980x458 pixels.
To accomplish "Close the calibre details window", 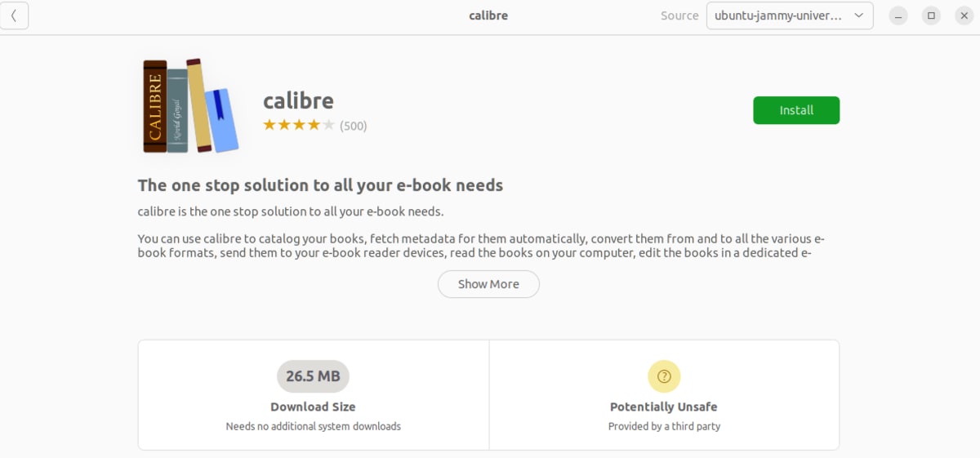I will click(x=964, y=16).
